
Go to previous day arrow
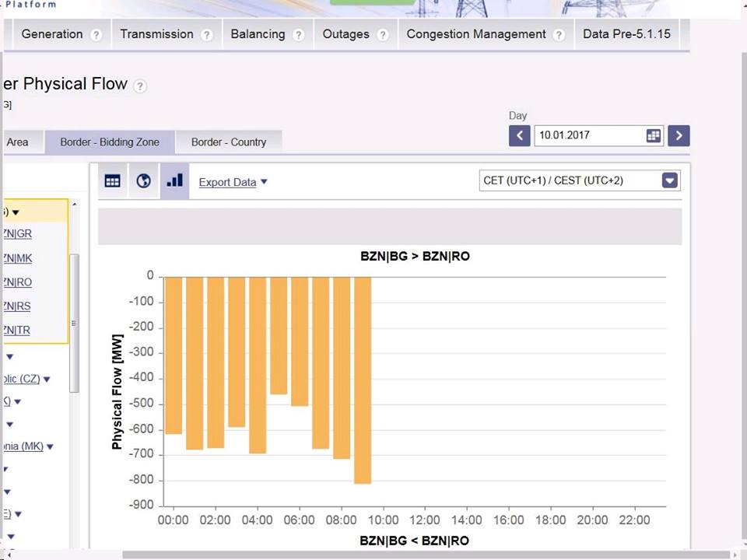520,135
